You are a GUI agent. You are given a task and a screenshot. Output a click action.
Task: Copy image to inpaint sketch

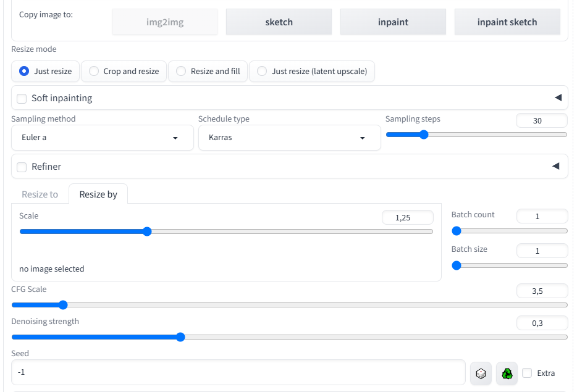pyautogui.click(x=507, y=22)
